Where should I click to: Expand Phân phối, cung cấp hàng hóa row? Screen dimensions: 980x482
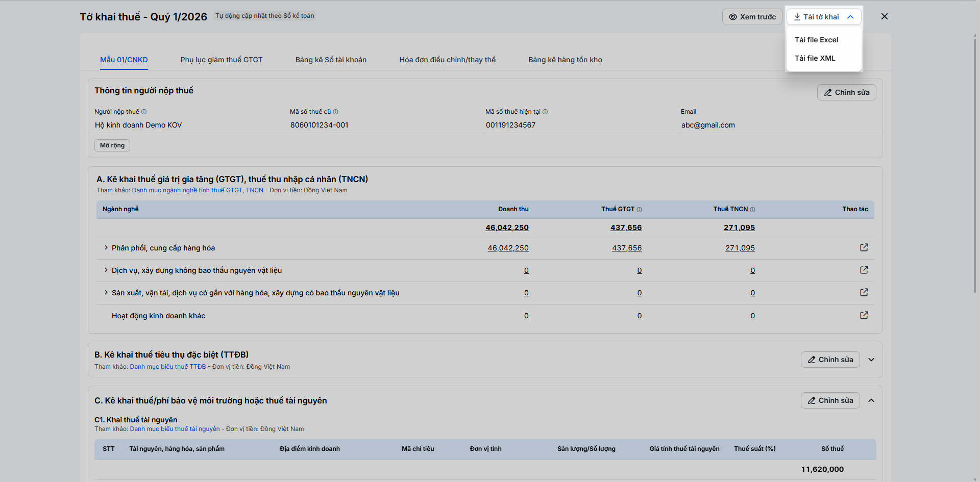click(106, 248)
